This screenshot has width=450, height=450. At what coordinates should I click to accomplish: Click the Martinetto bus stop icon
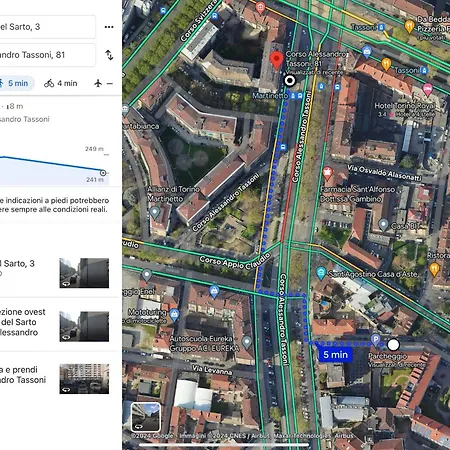pos(296,96)
